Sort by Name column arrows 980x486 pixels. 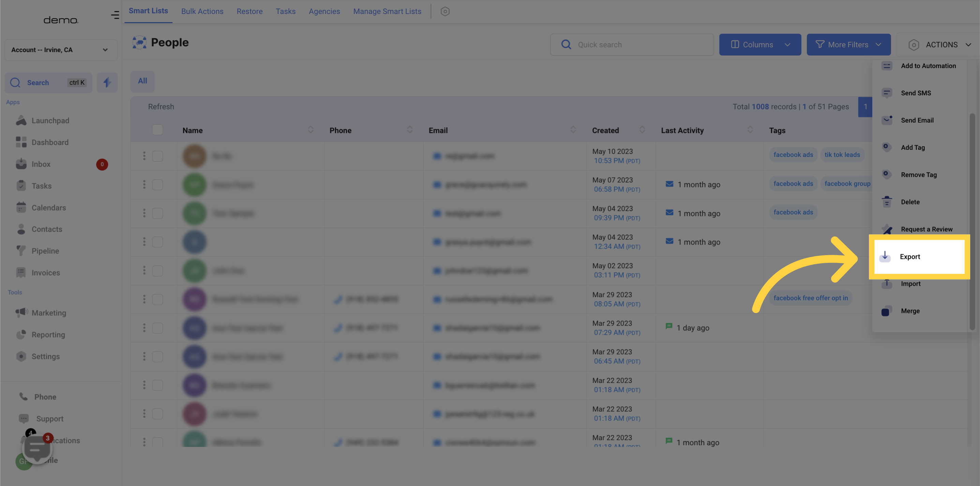click(x=311, y=129)
